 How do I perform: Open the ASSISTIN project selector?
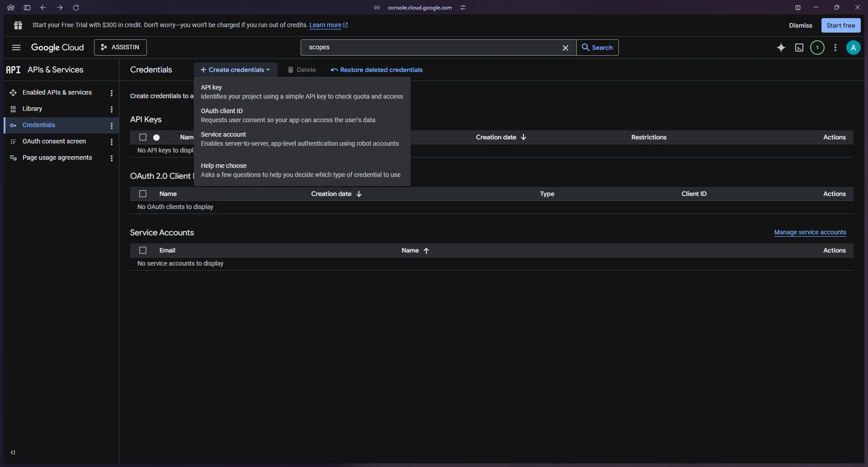(x=120, y=48)
